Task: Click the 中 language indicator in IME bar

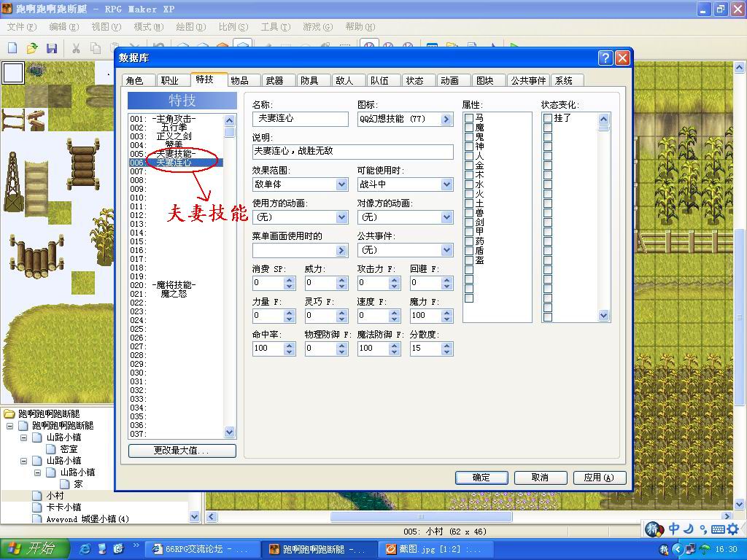Action: coord(674,529)
